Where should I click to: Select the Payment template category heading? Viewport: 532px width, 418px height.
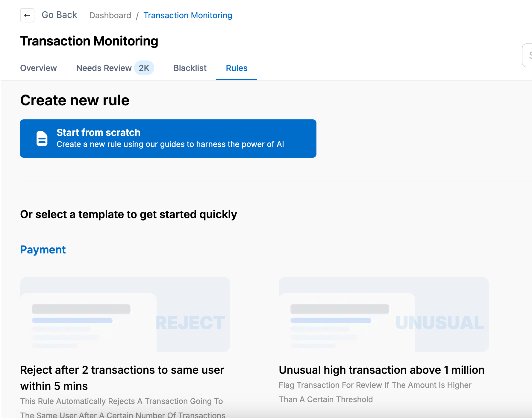point(43,250)
